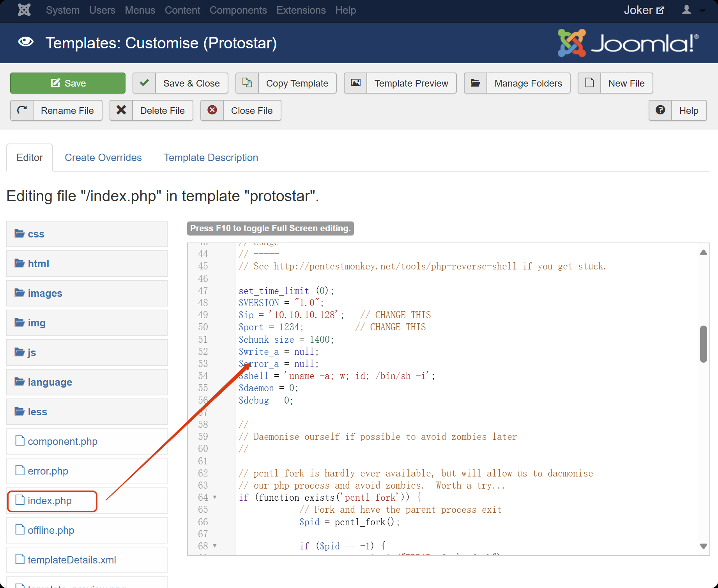The height and width of the screenshot is (588, 718).
Task: Click the $port value 1234 in code
Action: coord(289,327)
